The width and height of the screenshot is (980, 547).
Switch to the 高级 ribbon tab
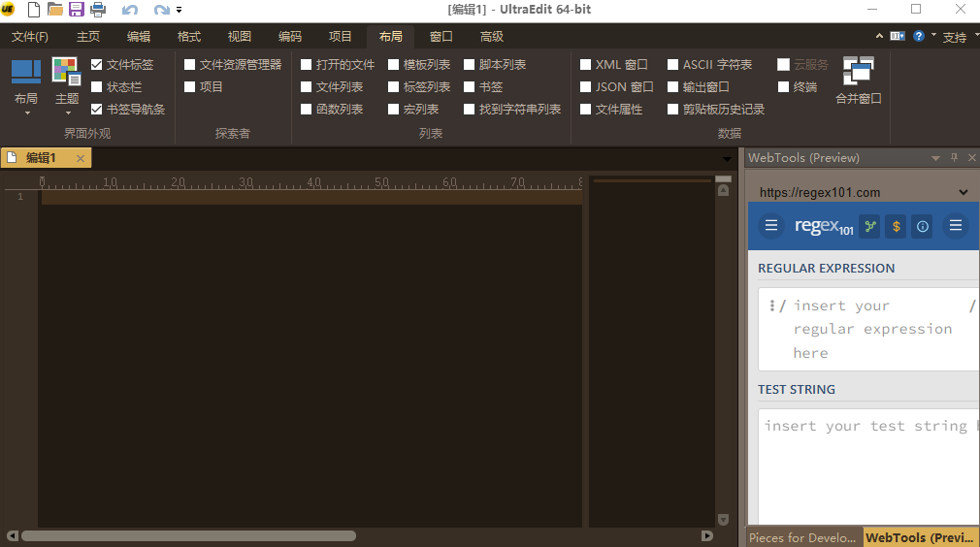pos(492,37)
